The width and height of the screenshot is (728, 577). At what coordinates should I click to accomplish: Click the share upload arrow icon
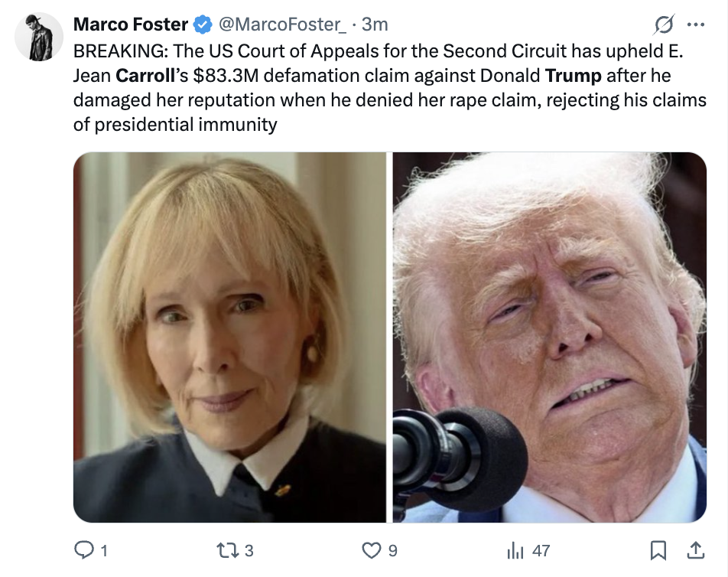click(696, 549)
